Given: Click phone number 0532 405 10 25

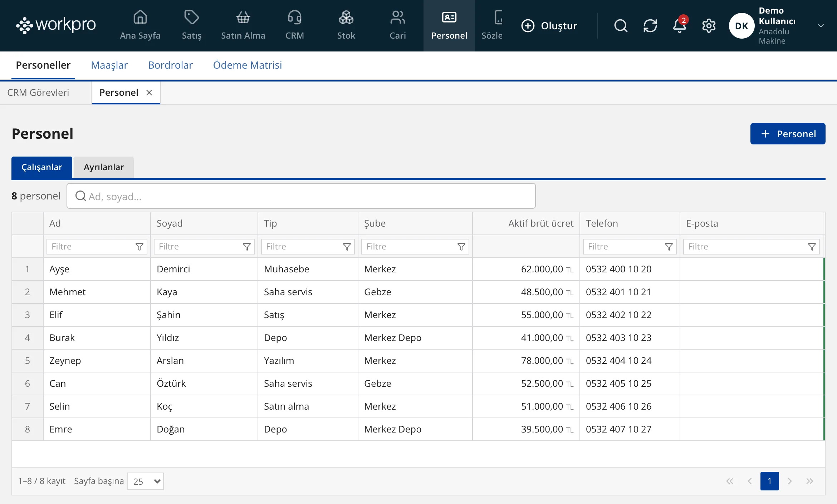Looking at the screenshot, I should [x=618, y=384].
